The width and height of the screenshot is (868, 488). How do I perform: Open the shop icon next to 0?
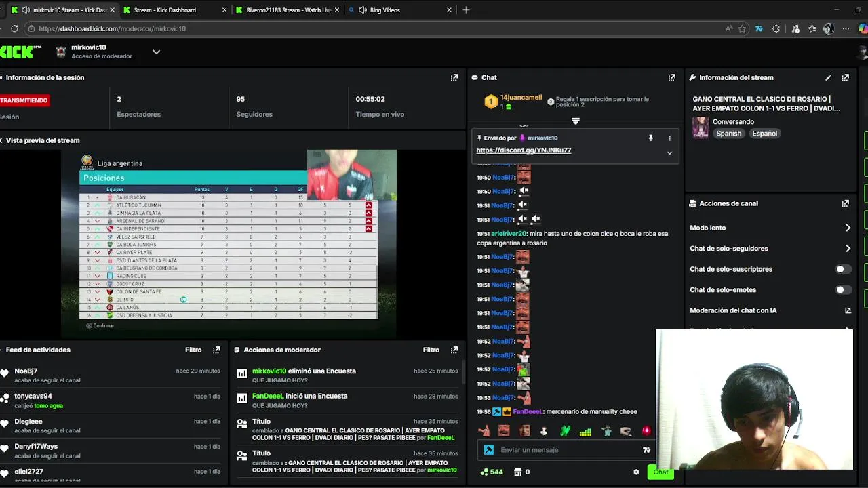click(x=518, y=472)
